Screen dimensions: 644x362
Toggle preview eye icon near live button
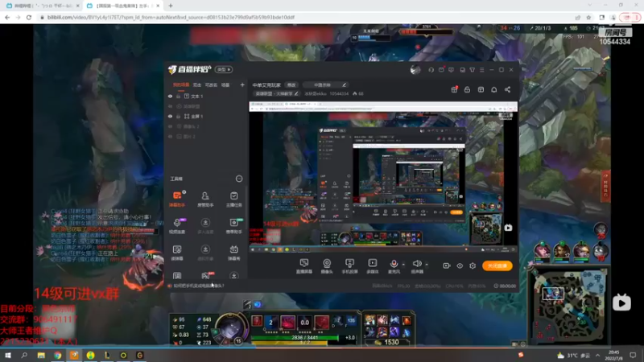460,265
